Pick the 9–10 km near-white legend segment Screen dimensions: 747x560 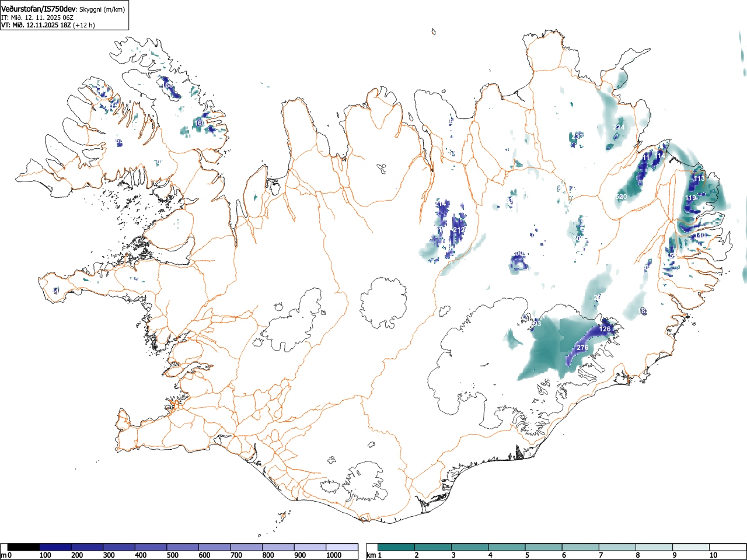[x=691, y=547]
